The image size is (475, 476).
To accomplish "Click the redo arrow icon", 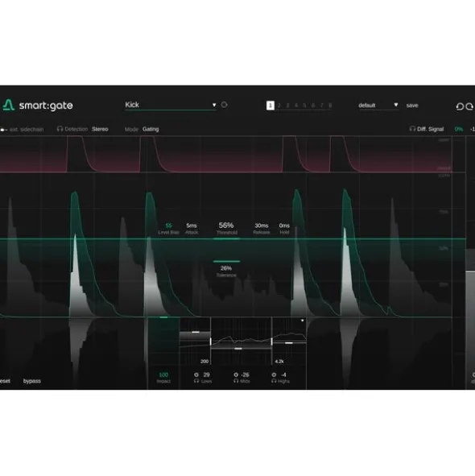I will pos(469,106).
